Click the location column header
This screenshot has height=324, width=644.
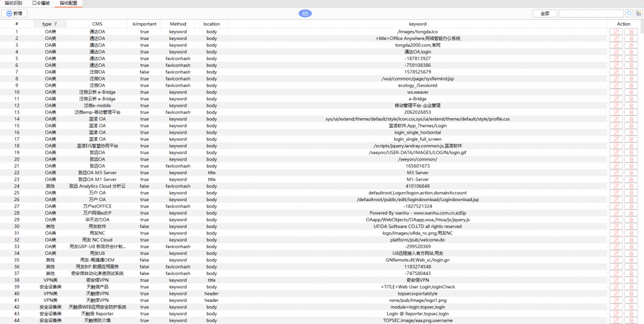pyautogui.click(x=212, y=24)
